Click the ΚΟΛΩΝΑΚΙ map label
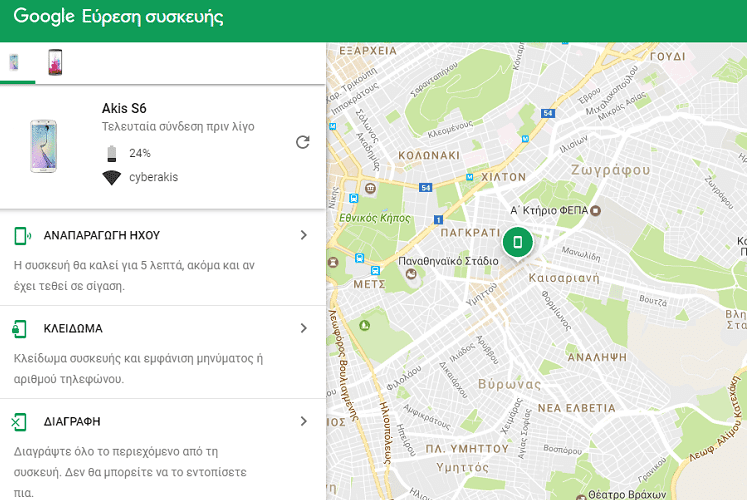Viewport: 747px width, 500px height. point(429,156)
